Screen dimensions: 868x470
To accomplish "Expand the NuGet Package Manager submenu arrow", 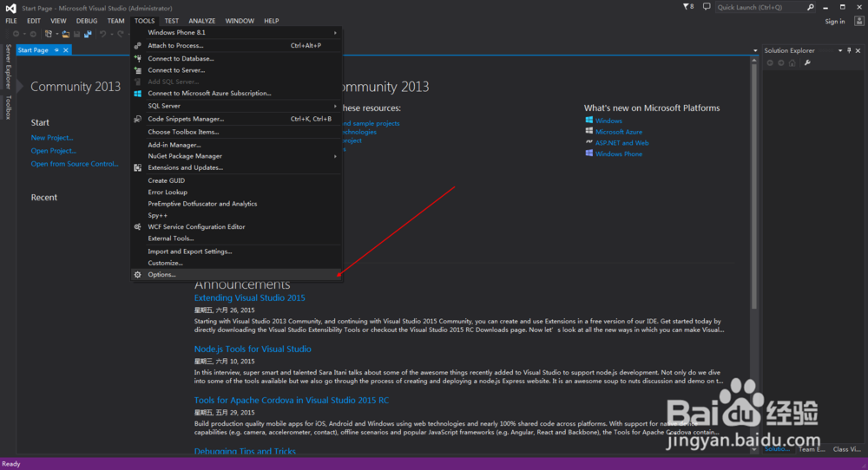I will click(x=335, y=156).
